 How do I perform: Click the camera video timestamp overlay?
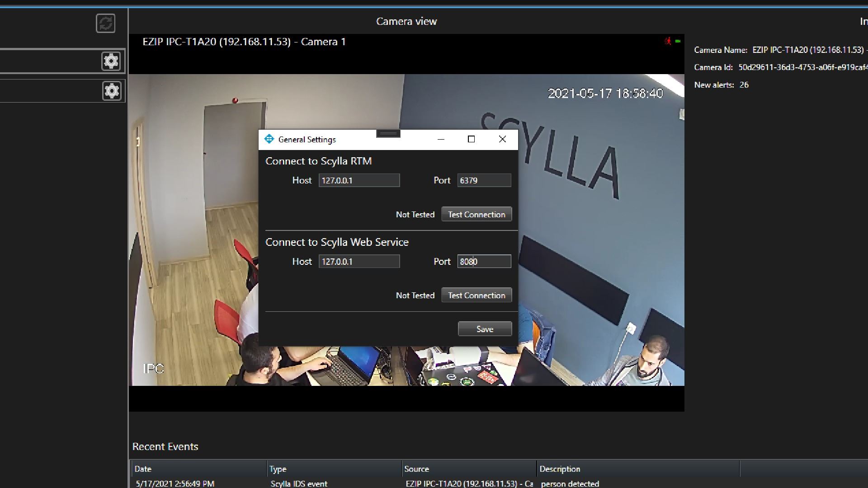tap(605, 94)
